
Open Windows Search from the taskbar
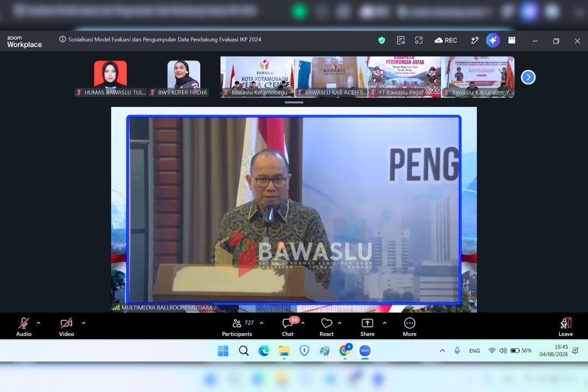point(244,351)
